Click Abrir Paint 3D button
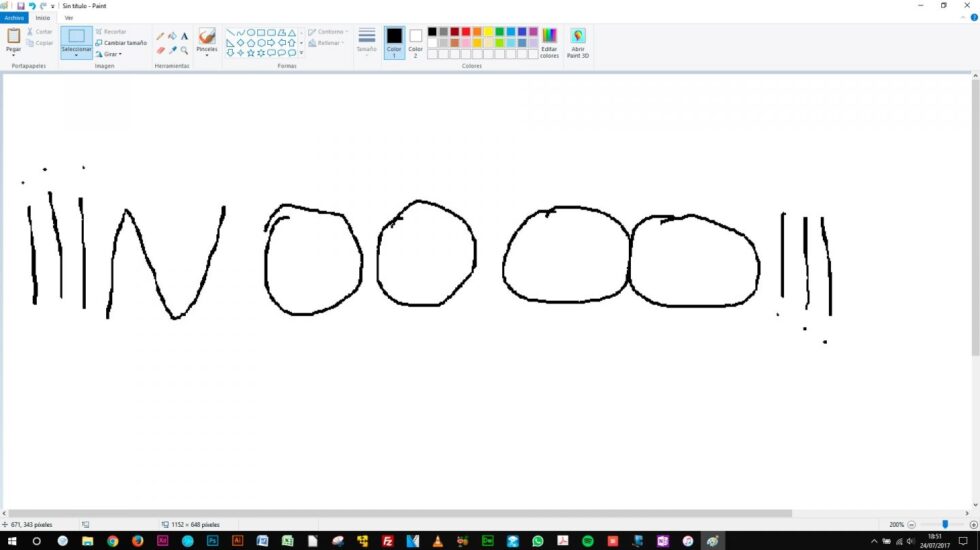This screenshot has width=980, height=550. coord(578,43)
